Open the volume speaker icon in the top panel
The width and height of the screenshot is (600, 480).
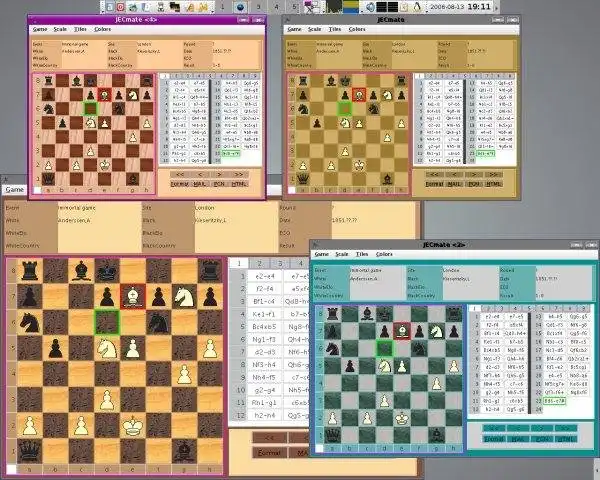click(x=370, y=7)
